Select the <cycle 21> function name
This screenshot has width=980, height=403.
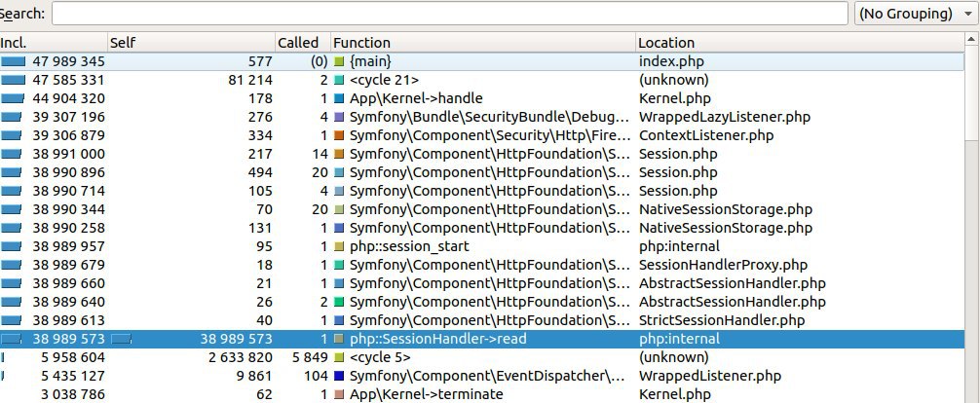point(385,80)
